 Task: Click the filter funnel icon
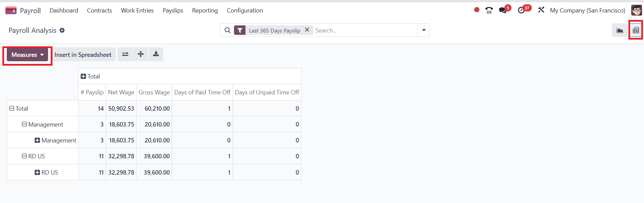pos(240,30)
